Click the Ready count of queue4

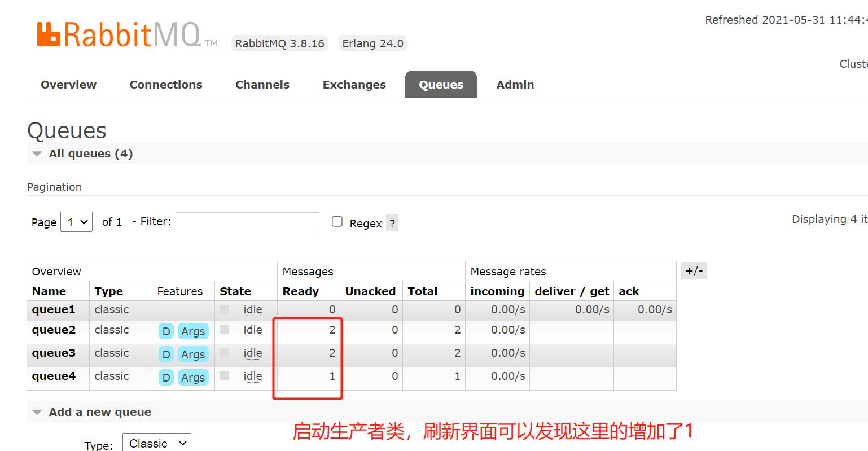pyautogui.click(x=332, y=376)
